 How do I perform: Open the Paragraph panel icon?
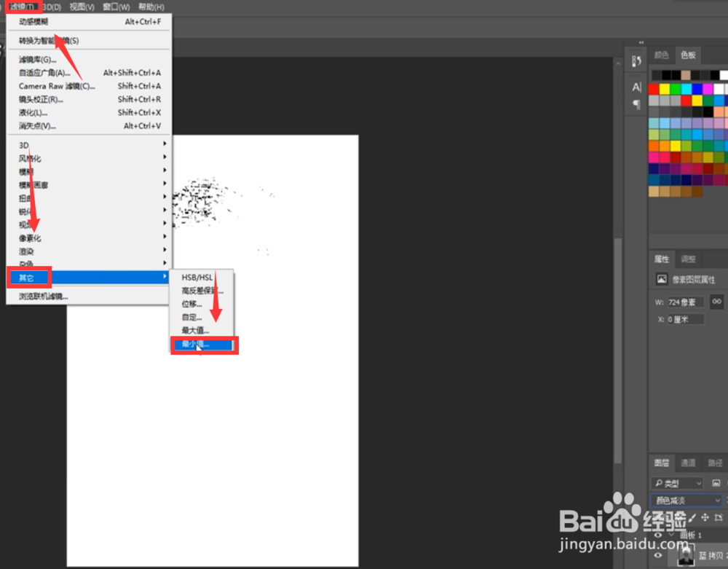636,104
